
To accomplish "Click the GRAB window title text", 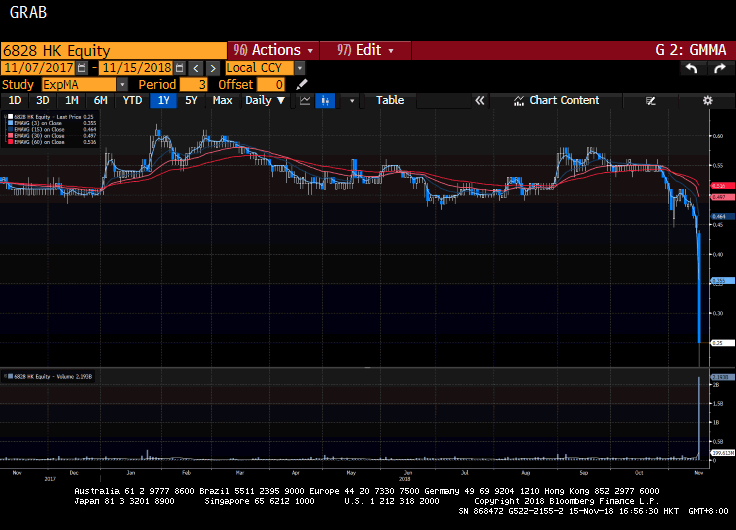I will point(28,13).
